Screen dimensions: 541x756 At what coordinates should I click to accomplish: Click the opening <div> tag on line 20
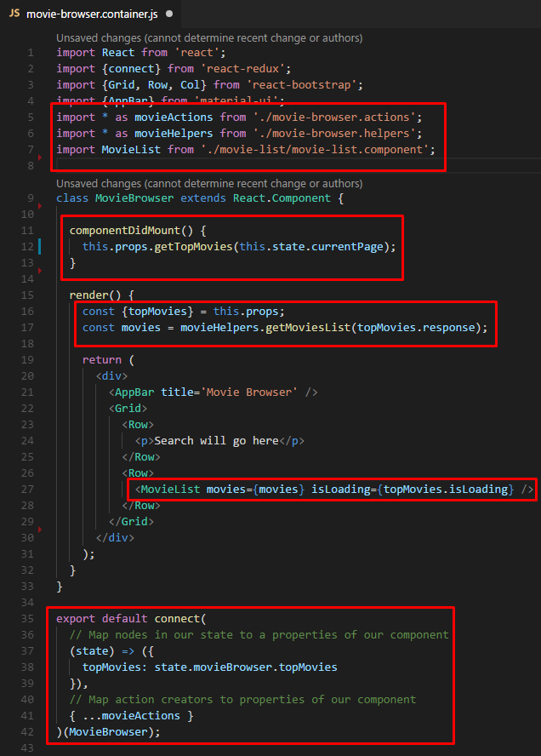pos(111,375)
